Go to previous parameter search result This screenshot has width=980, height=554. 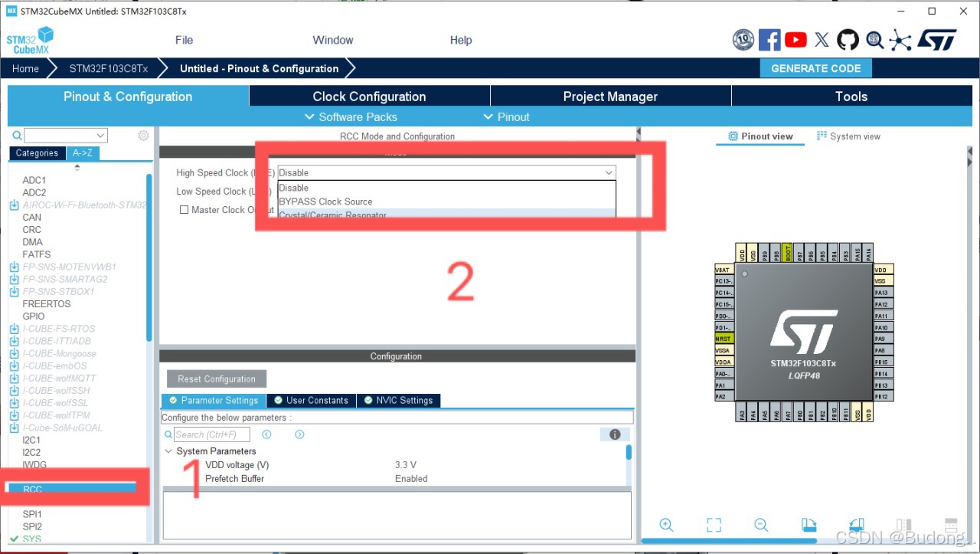pos(266,434)
